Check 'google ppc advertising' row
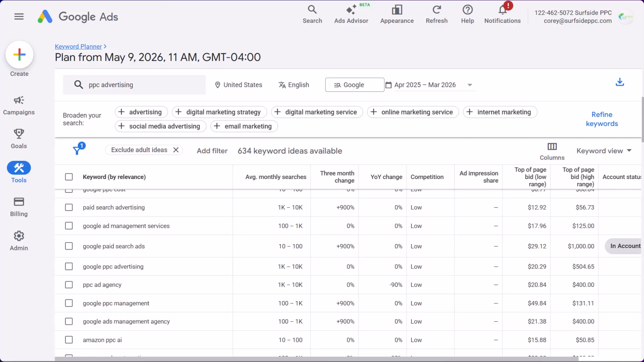Image resolution: width=644 pixels, height=362 pixels. pos(69,266)
